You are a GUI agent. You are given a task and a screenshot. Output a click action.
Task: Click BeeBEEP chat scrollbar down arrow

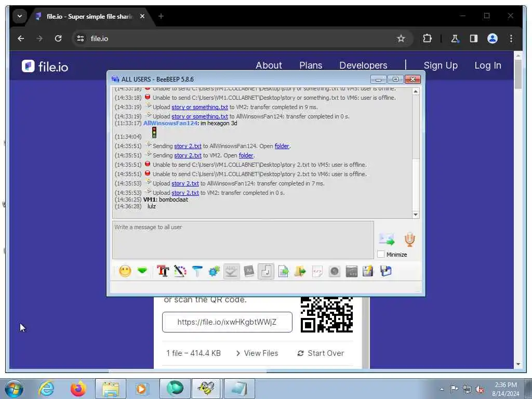pyautogui.click(x=416, y=215)
